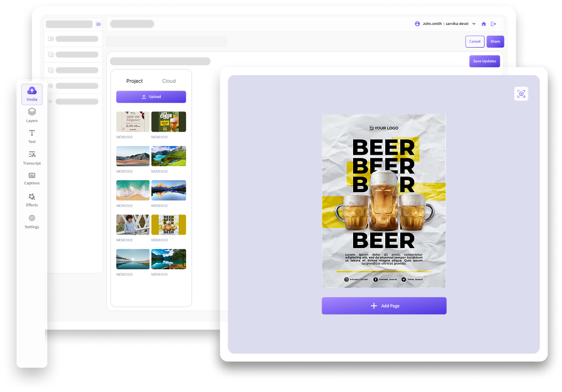The image size is (562, 392).
Task: Open the Settings panel
Action: coord(32,222)
